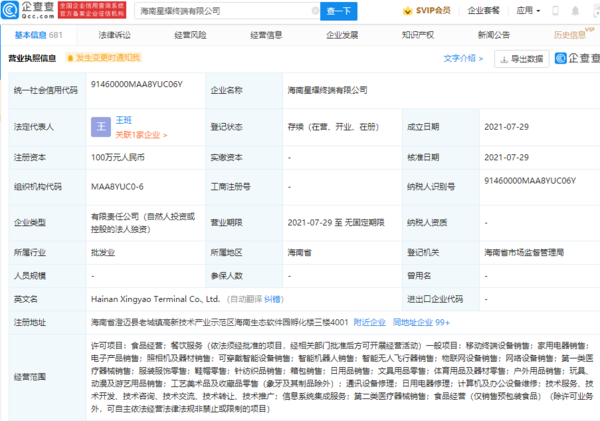The image size is (600, 421).
Task: Switch to the 经营风险 tab
Action: [x=190, y=35]
